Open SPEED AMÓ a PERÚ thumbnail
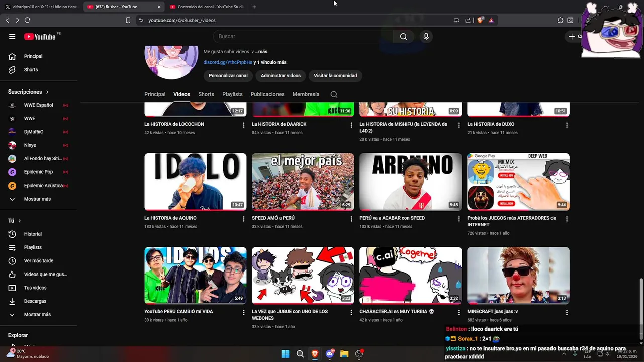 point(303,182)
